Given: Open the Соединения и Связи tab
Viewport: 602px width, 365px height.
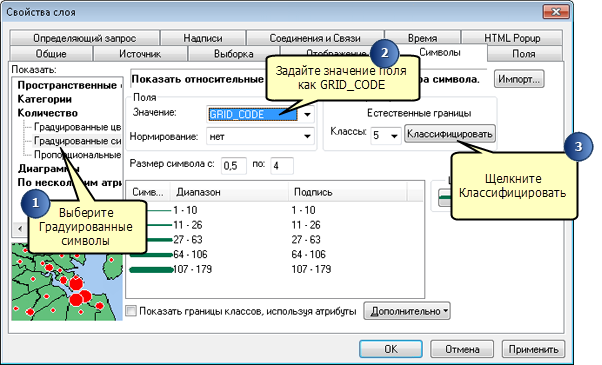Looking at the screenshot, I should click(x=315, y=38).
